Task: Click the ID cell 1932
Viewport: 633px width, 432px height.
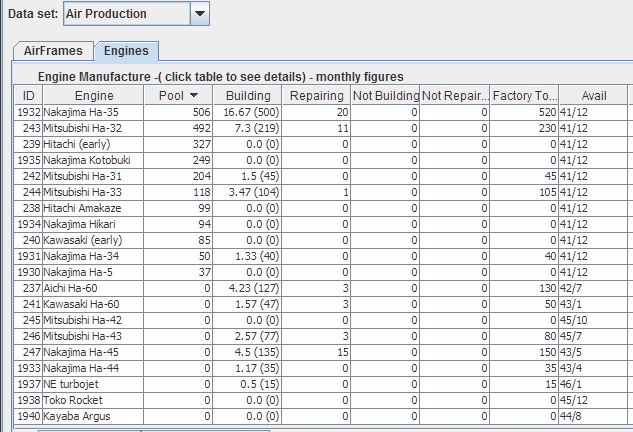Action: 28,112
